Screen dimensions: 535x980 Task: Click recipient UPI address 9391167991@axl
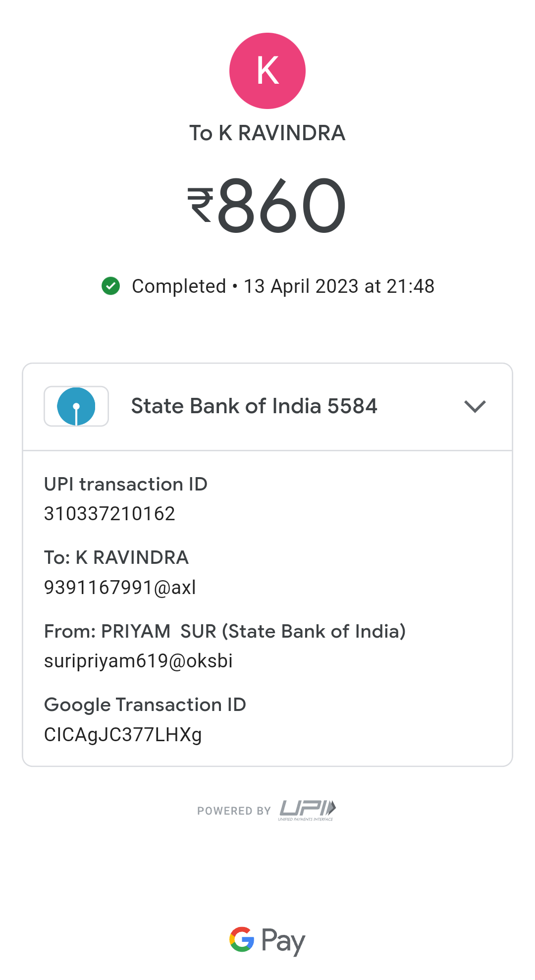coord(120,588)
